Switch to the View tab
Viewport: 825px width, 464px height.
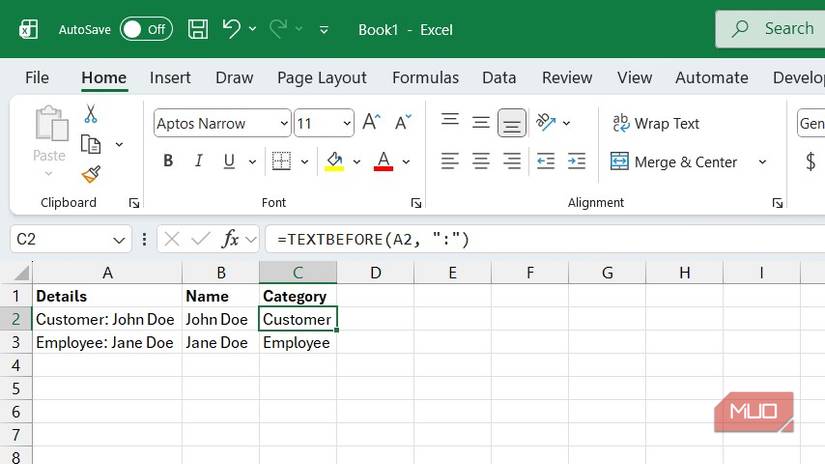[x=635, y=78]
